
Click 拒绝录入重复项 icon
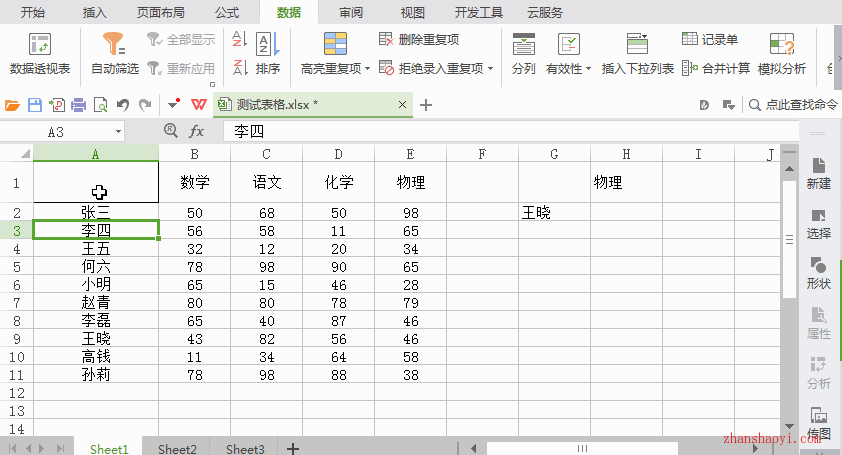(x=386, y=68)
